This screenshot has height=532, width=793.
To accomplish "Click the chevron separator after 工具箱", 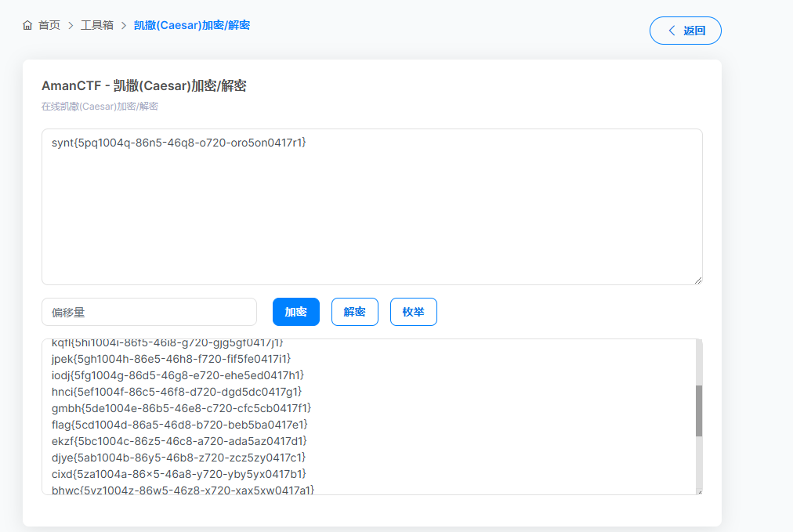I will click(123, 25).
